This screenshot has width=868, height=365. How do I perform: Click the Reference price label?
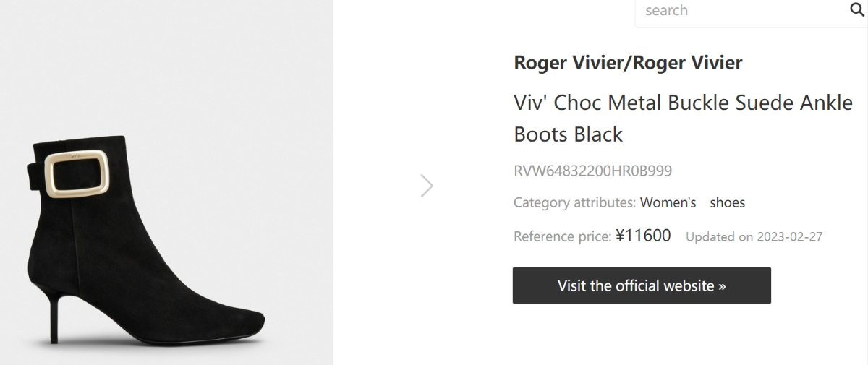[x=563, y=236]
